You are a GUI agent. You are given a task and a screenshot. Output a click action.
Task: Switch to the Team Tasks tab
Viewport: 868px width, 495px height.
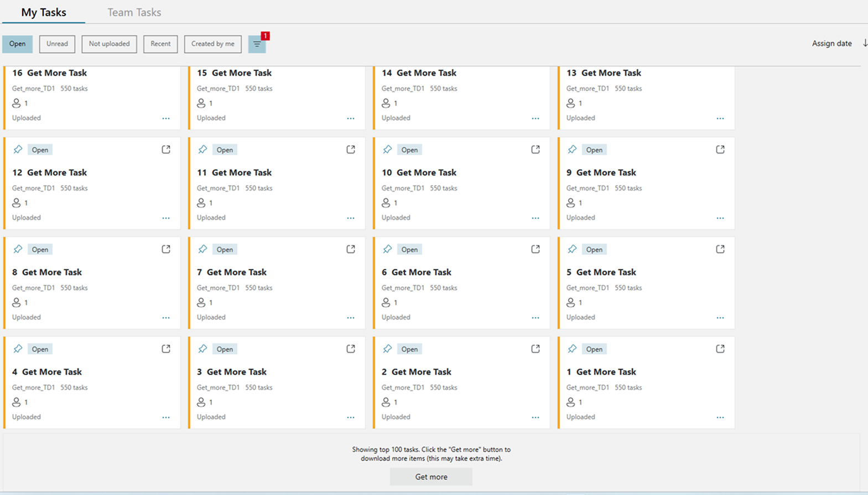pos(134,12)
